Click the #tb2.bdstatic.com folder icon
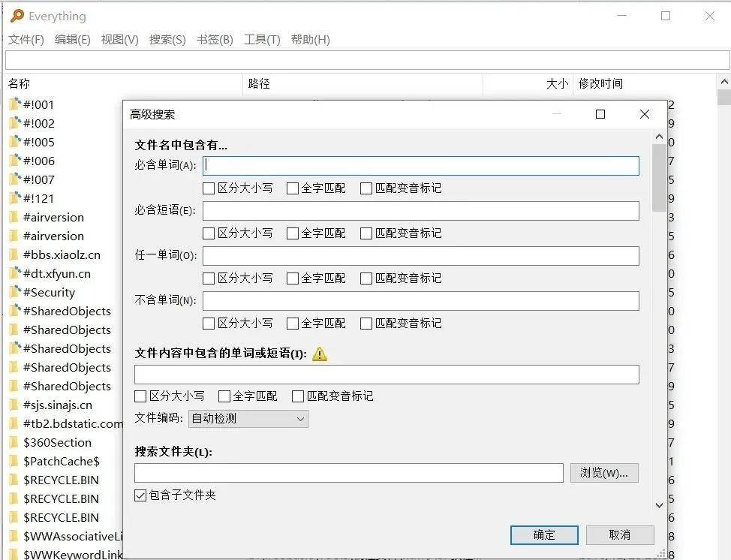Image resolution: width=731 pixels, height=560 pixels. tap(15, 423)
